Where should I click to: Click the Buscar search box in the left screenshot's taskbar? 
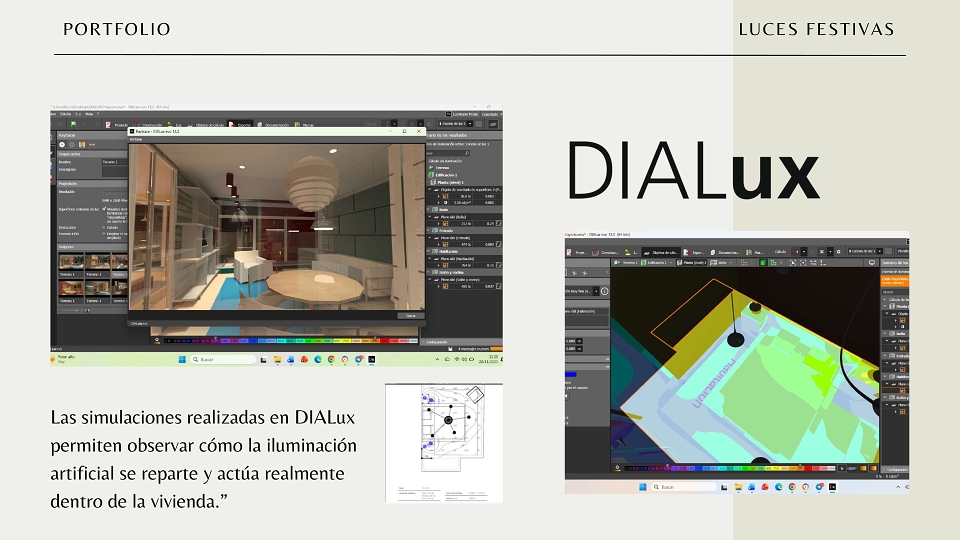(222, 359)
